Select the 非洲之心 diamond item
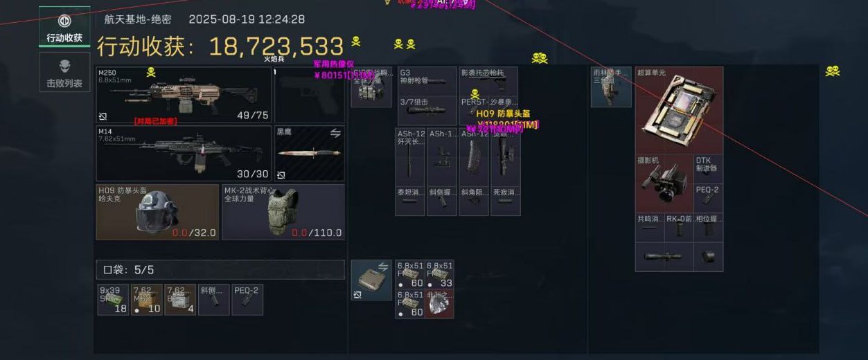 pyautogui.click(x=440, y=304)
